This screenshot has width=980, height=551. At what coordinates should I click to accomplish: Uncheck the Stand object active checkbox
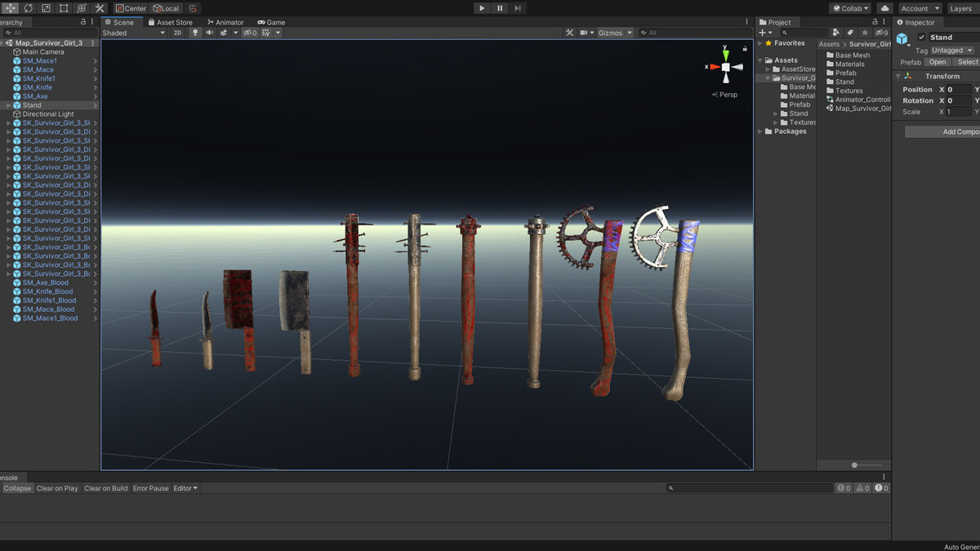coord(922,38)
